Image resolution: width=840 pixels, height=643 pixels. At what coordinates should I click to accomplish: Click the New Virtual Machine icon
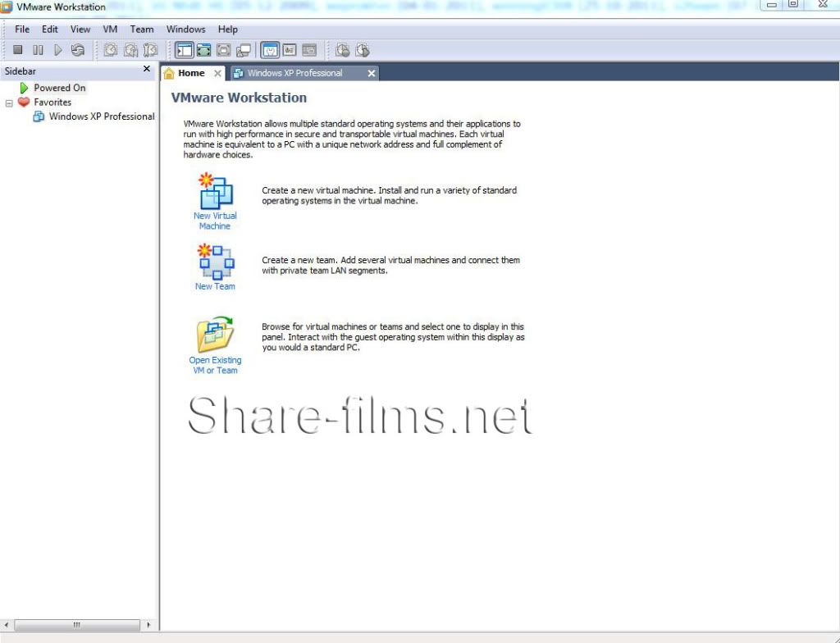[x=216, y=191]
